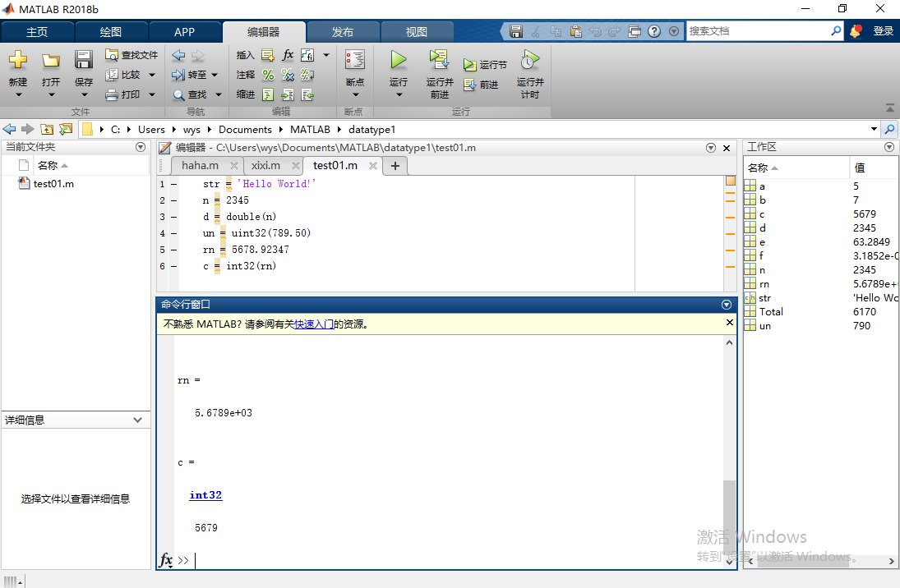Viewport: 900px width, 588px height.
Task: Click the 登录 sign-in button
Action: coord(883,31)
